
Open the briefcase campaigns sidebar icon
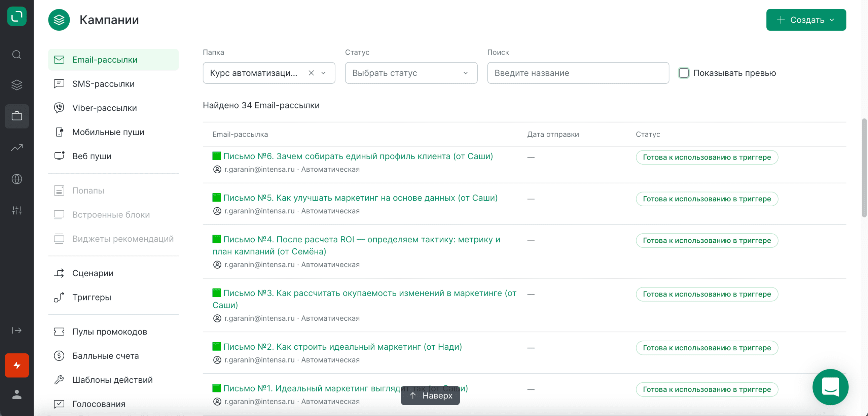[x=16, y=116]
